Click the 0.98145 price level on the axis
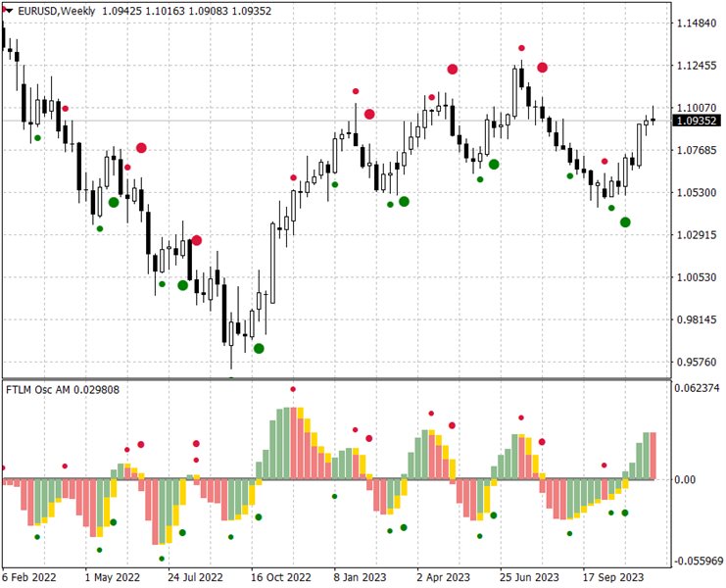Image resolution: width=726 pixels, height=588 pixels. point(697,319)
